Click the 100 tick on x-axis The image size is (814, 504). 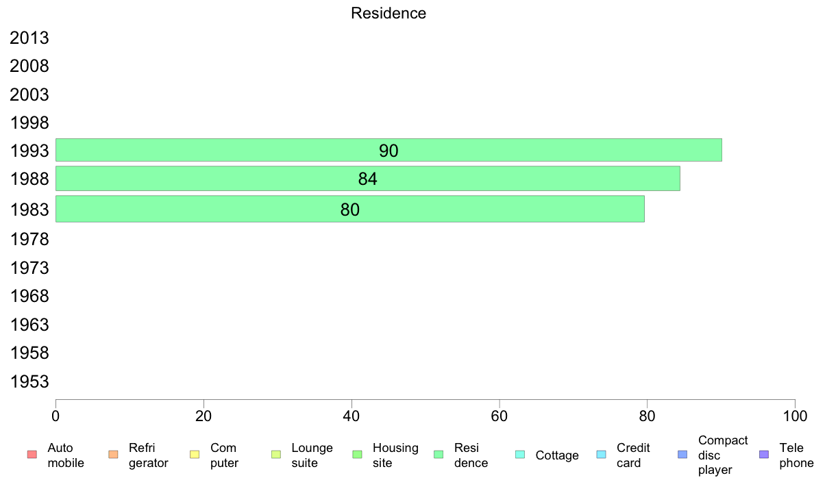(x=795, y=416)
